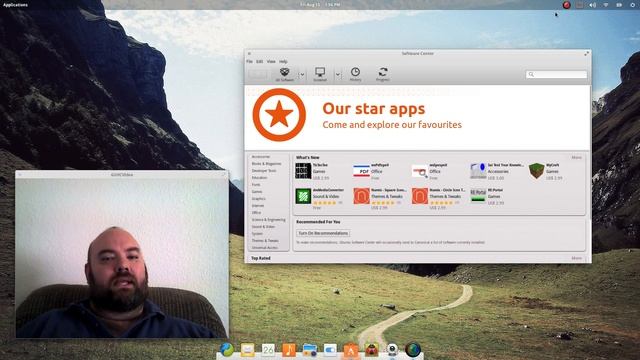Click the orange star logo in banner
The width and height of the screenshot is (640, 360).
279,115
